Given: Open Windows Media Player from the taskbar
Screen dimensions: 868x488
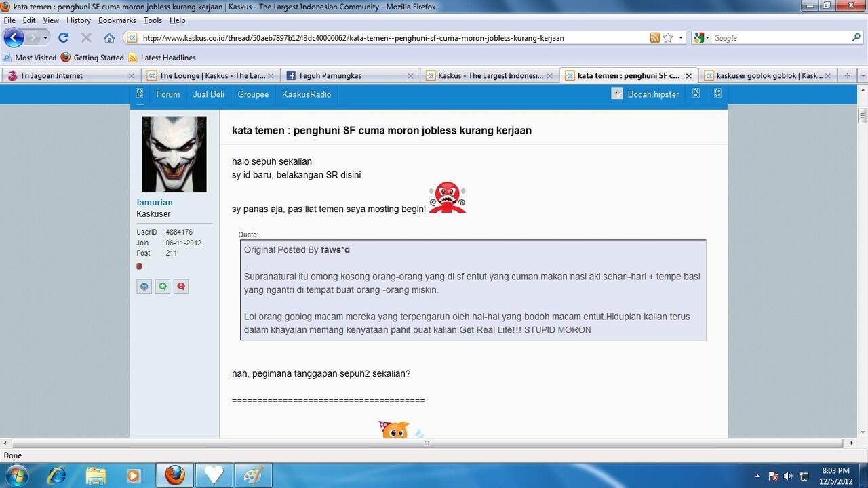Looking at the screenshot, I should click(134, 476).
